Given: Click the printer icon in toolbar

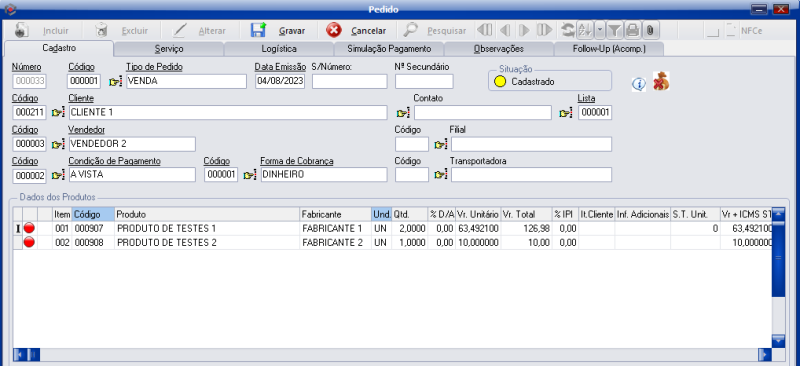Looking at the screenshot, I should (632, 31).
